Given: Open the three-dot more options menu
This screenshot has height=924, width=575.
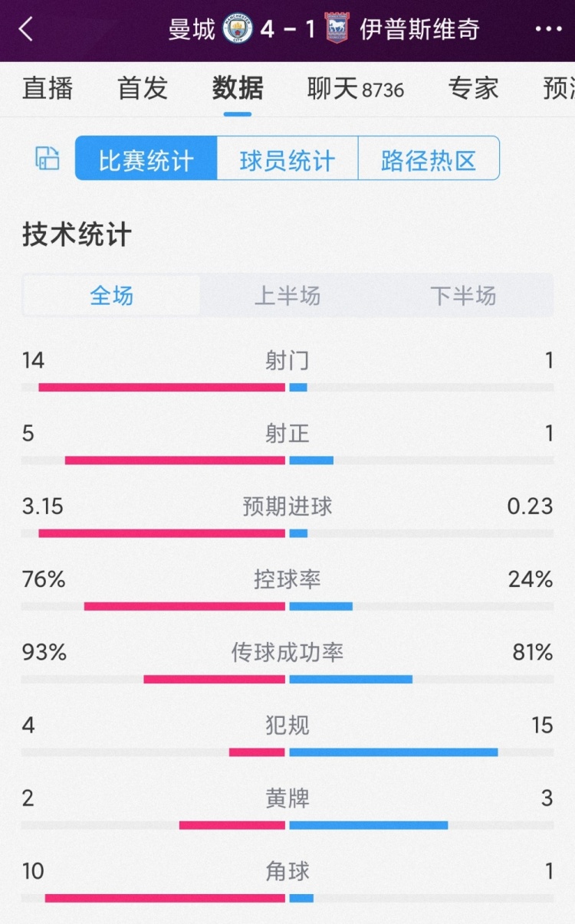Looking at the screenshot, I should pyautogui.click(x=548, y=29).
